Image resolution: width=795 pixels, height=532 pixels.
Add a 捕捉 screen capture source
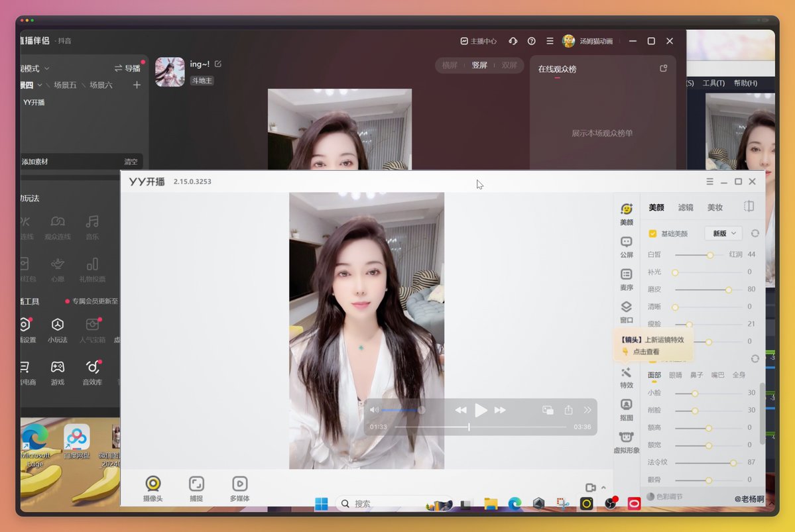[x=196, y=488]
